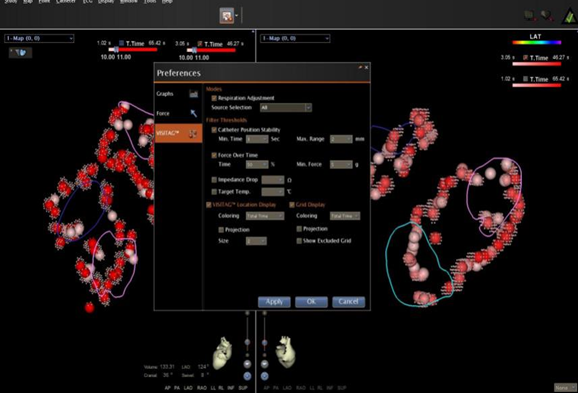Click the left T.Time red slider bar
The image size is (578, 393).
pyautogui.click(x=133, y=50)
